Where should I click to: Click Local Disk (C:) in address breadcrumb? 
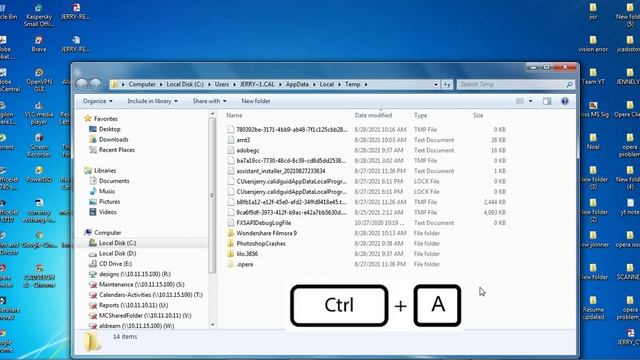185,84
